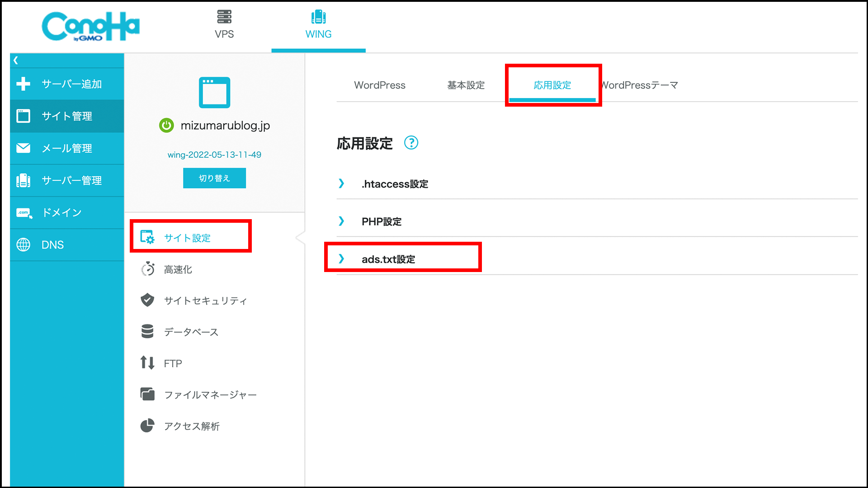This screenshot has width=868, height=488.
Task: Expand the ads.txt設定 chevron
Action: click(341, 258)
